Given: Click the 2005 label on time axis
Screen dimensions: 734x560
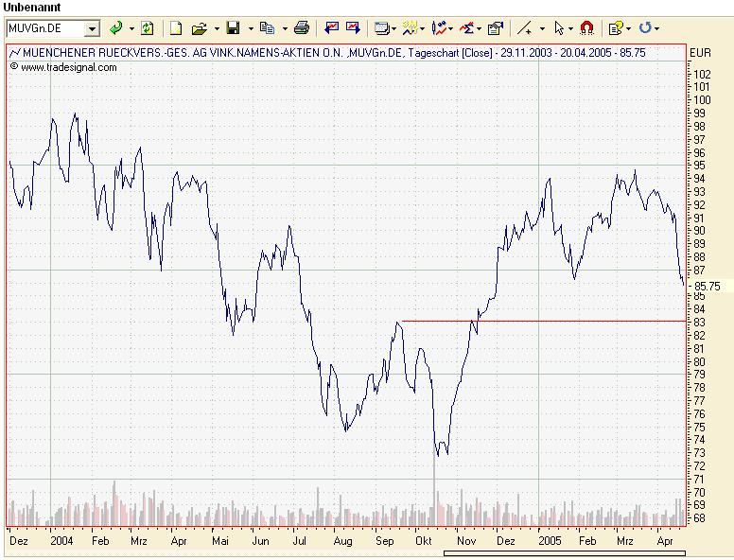Looking at the screenshot, I should point(550,541).
